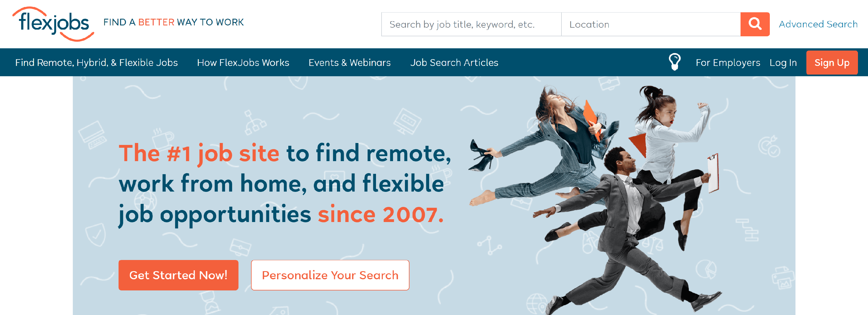The width and height of the screenshot is (868, 315).
Task: Visit the For Employers page
Action: tap(728, 63)
